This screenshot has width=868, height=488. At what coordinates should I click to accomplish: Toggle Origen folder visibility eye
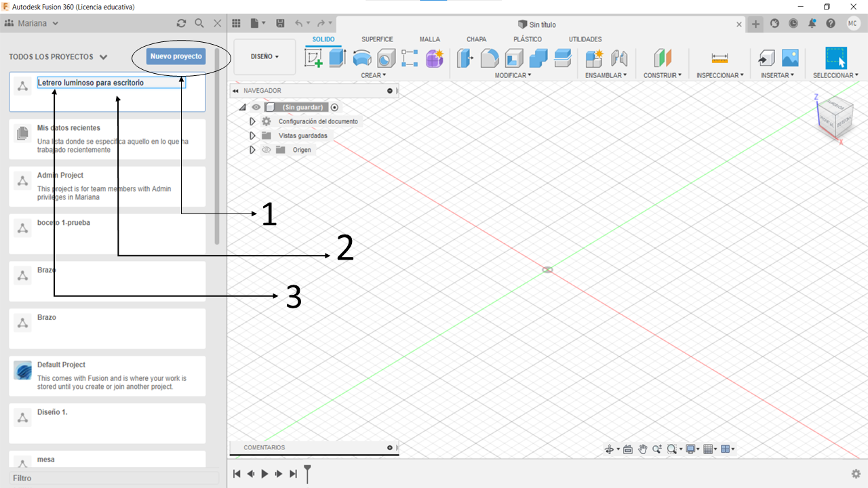[266, 150]
